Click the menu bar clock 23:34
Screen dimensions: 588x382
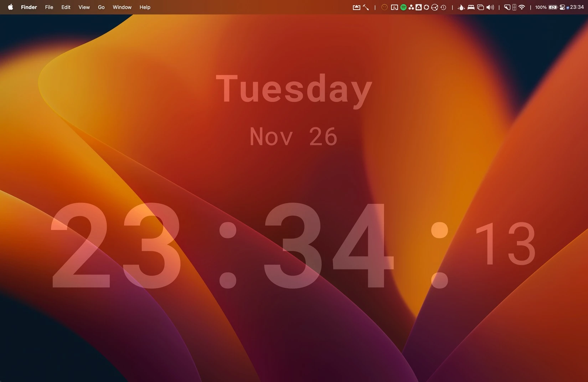click(x=577, y=7)
